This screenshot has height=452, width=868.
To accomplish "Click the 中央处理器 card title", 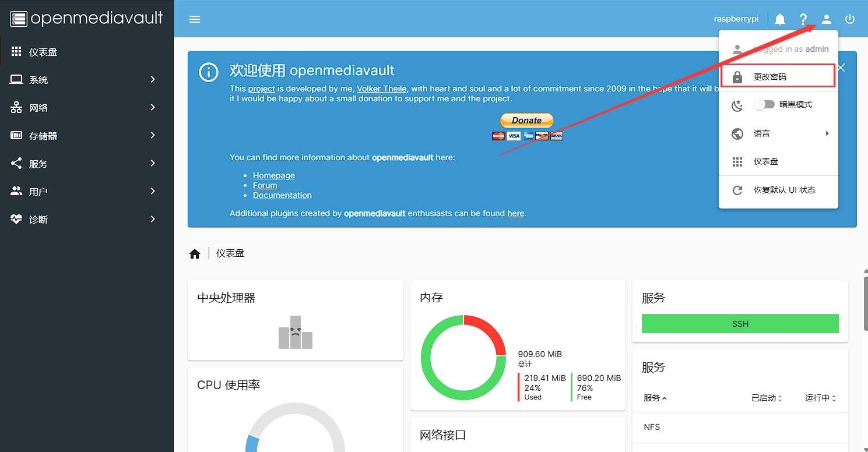I will 226,298.
